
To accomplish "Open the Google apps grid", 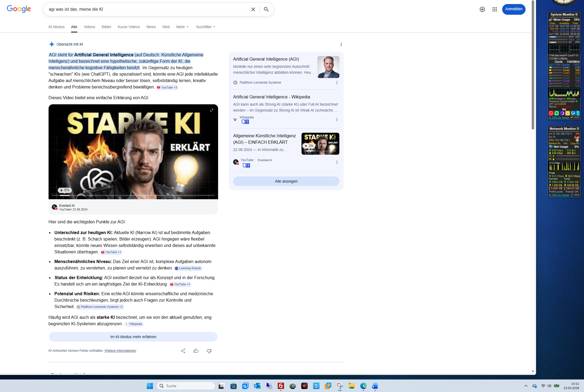I will [x=494, y=9].
